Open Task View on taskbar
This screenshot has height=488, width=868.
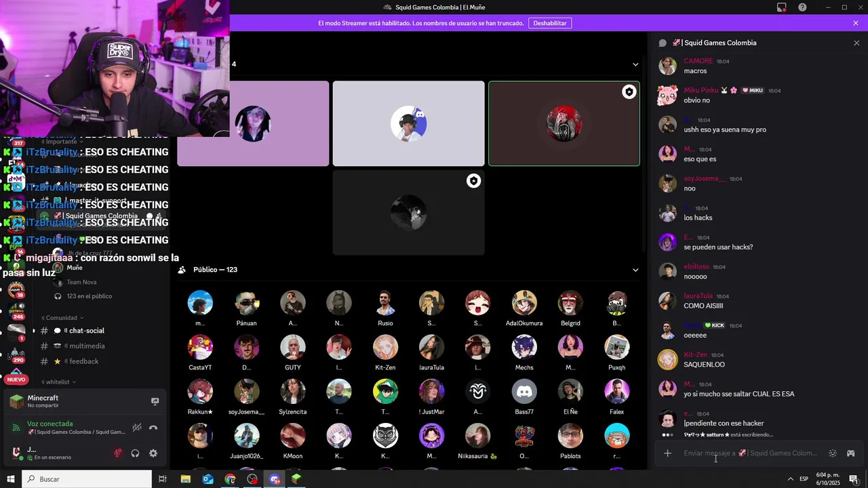163,479
